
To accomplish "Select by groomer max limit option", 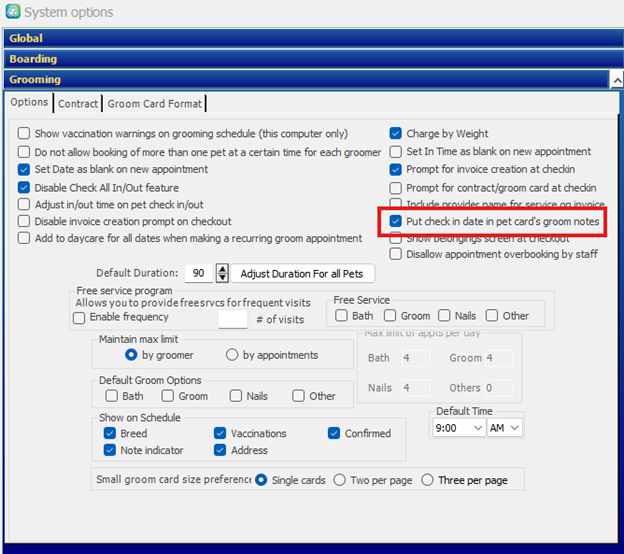I will tap(131, 355).
